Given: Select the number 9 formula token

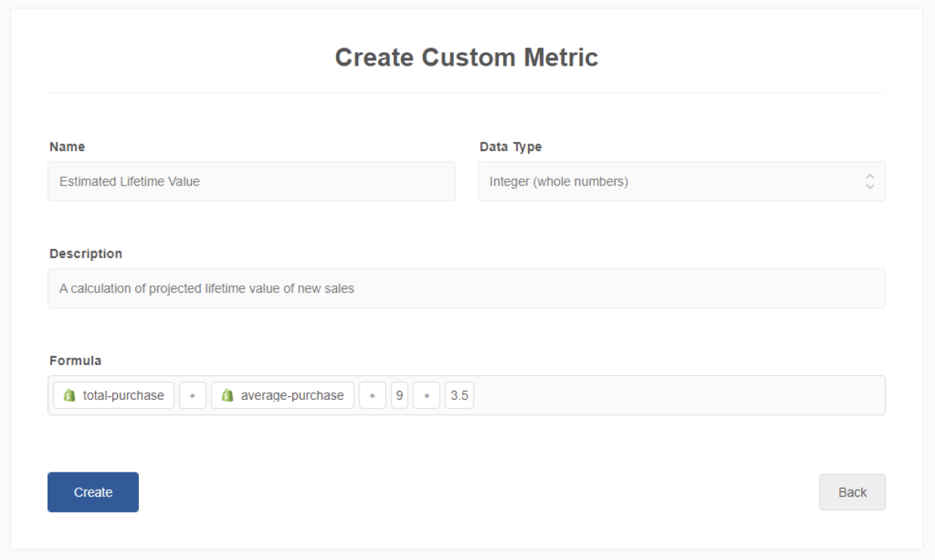Looking at the screenshot, I should click(x=400, y=395).
